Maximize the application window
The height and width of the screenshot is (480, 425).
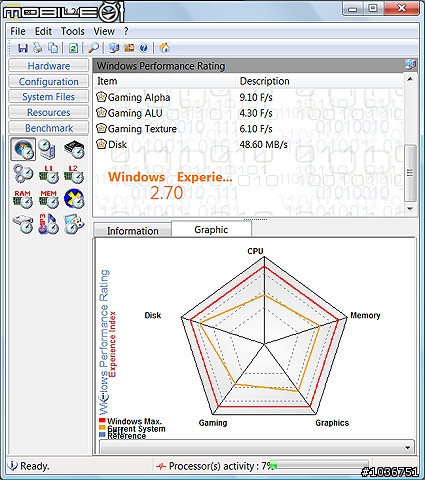(x=373, y=8)
